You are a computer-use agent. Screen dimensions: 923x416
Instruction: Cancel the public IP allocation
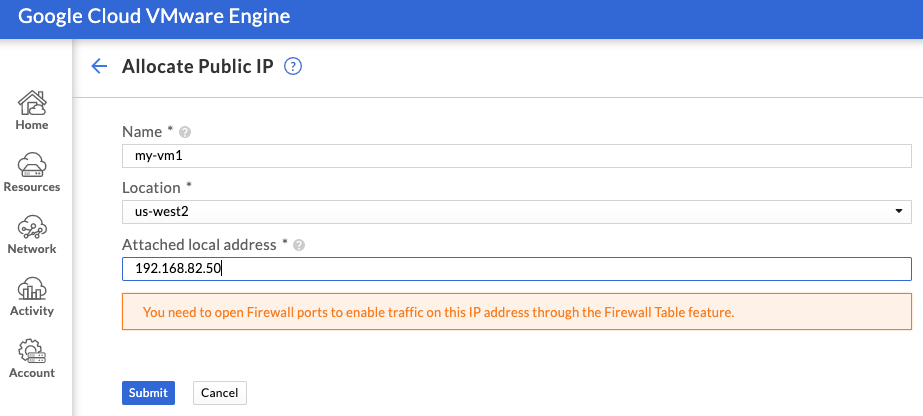click(220, 393)
